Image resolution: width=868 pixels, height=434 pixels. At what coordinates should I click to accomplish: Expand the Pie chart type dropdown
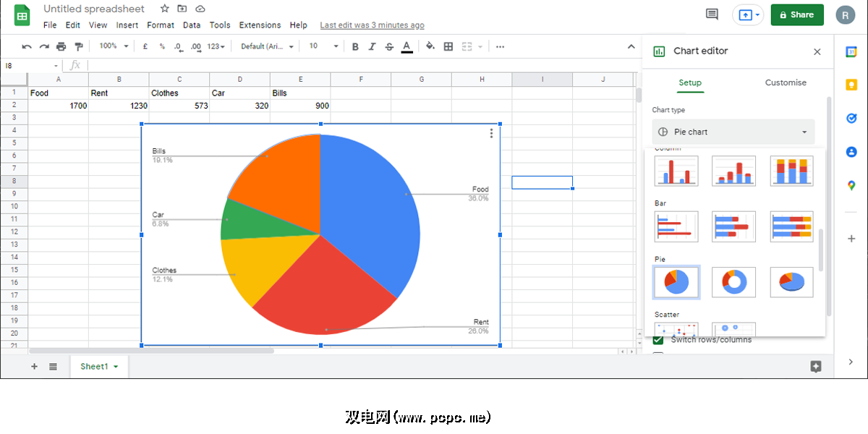pyautogui.click(x=733, y=132)
